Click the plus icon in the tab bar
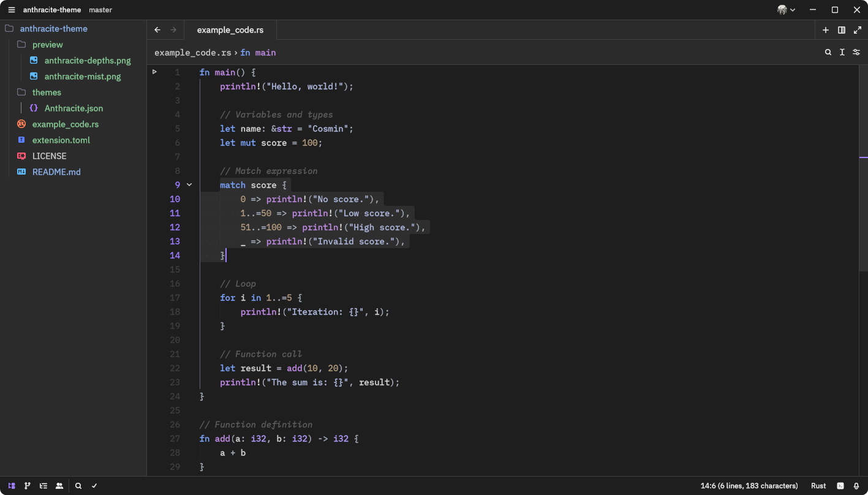This screenshot has height=495, width=868. pos(826,30)
